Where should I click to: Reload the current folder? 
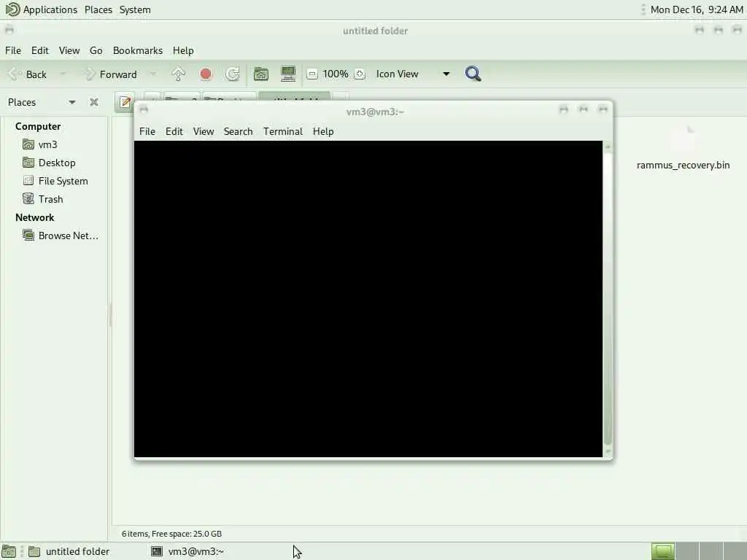point(233,74)
